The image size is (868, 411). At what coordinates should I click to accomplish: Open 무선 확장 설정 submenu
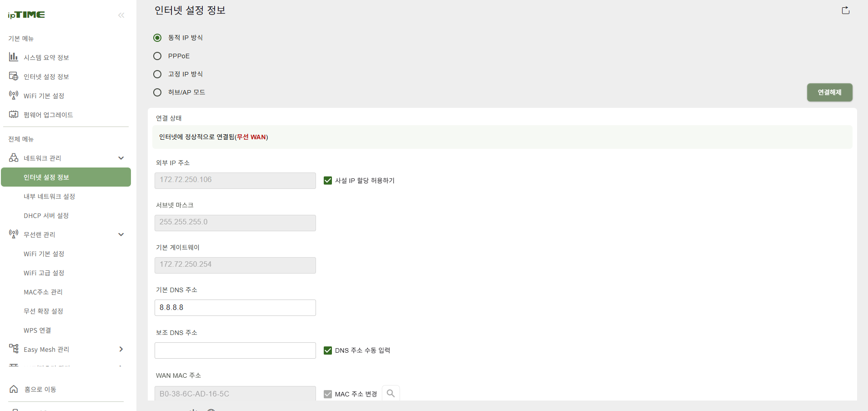[x=43, y=311]
